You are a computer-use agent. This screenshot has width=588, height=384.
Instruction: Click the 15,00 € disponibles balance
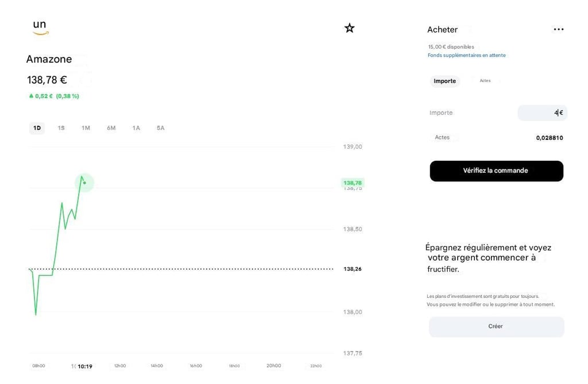(450, 46)
